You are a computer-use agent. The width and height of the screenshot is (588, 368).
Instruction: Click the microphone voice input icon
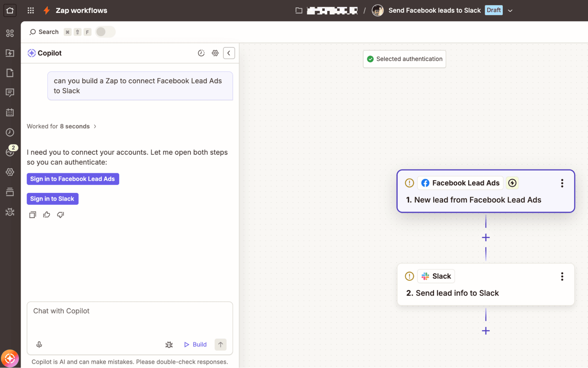coord(39,344)
